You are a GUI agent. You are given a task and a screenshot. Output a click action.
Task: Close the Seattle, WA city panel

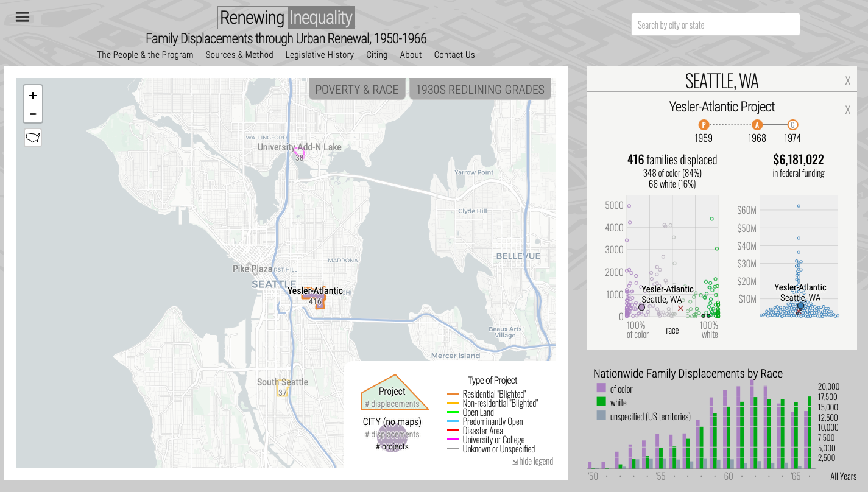pyautogui.click(x=847, y=81)
